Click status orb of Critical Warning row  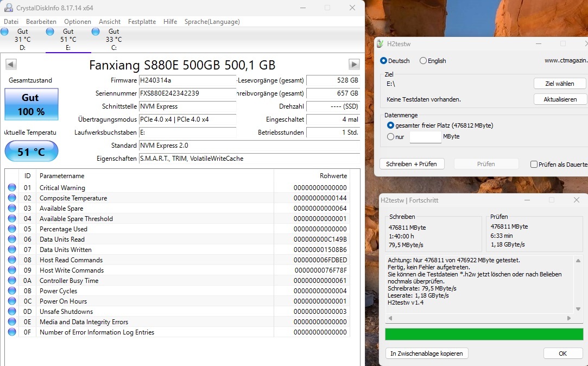tap(12, 187)
